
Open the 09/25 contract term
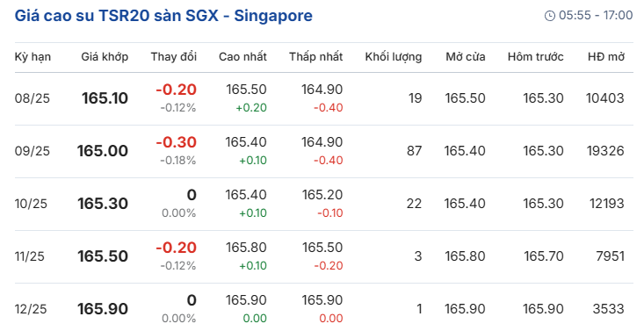[32, 151]
